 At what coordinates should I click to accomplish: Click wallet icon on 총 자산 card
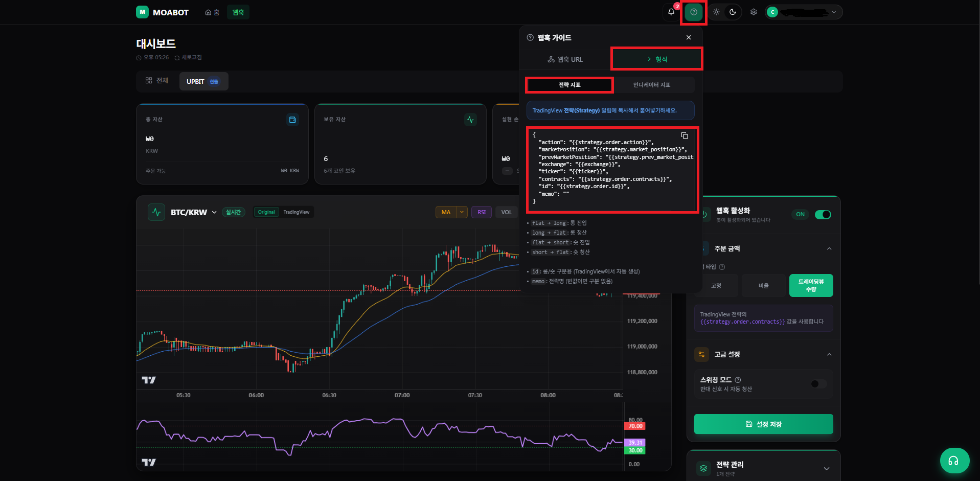tap(292, 120)
